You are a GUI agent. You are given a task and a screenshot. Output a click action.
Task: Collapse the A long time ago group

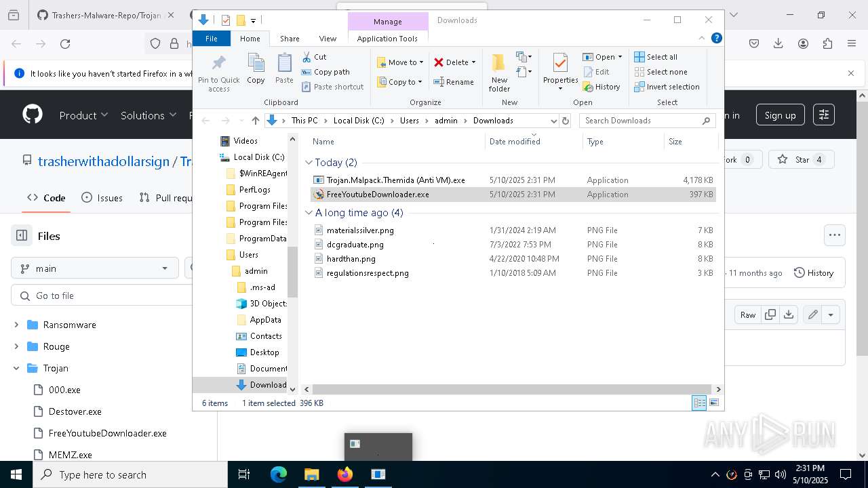309,213
